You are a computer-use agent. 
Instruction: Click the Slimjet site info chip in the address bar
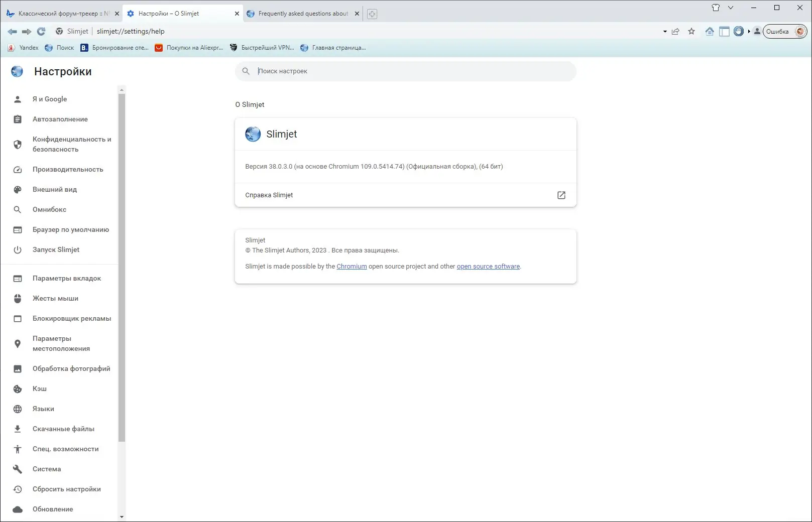click(72, 31)
